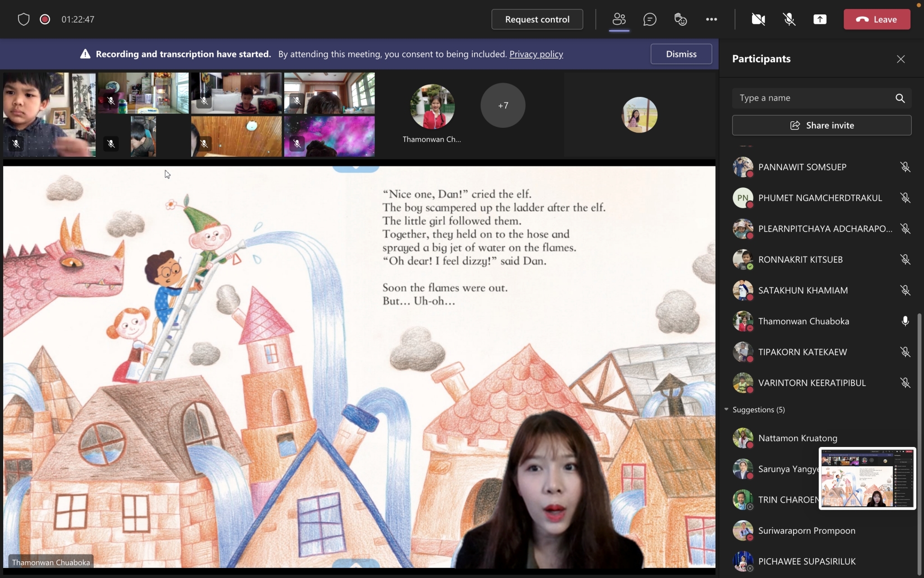Open the participants panel icon
The height and width of the screenshot is (578, 924).
[x=619, y=19]
